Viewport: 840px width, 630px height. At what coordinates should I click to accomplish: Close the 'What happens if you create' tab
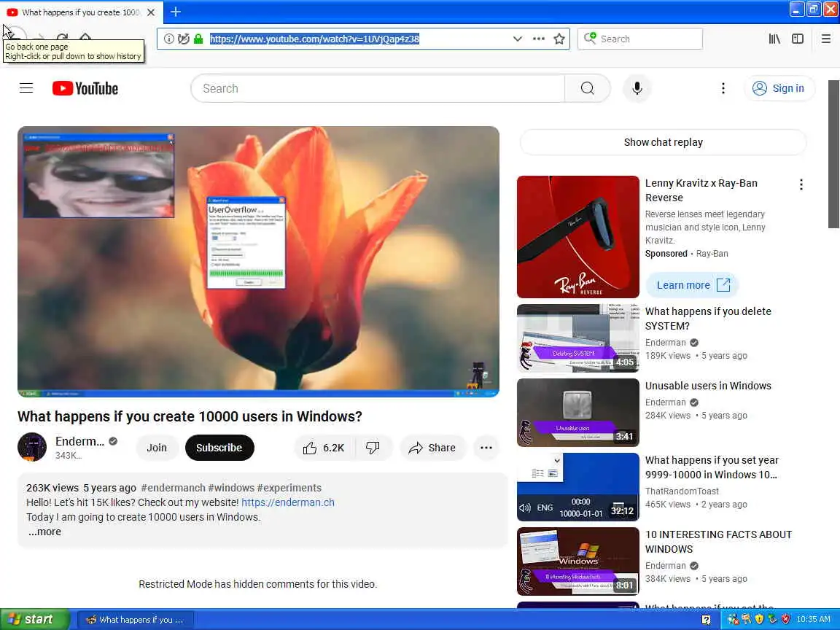coord(151,12)
